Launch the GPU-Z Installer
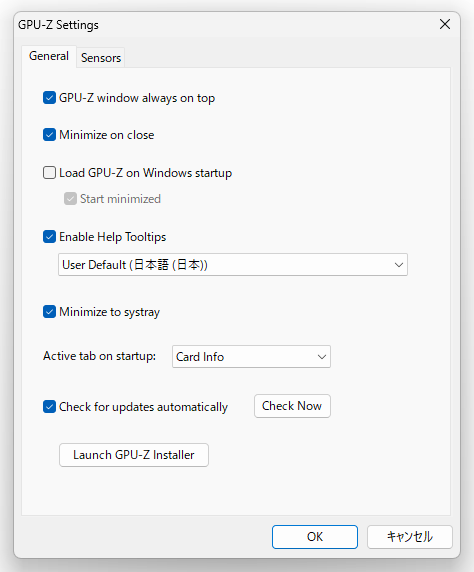The height and width of the screenshot is (572, 474). 134,455
